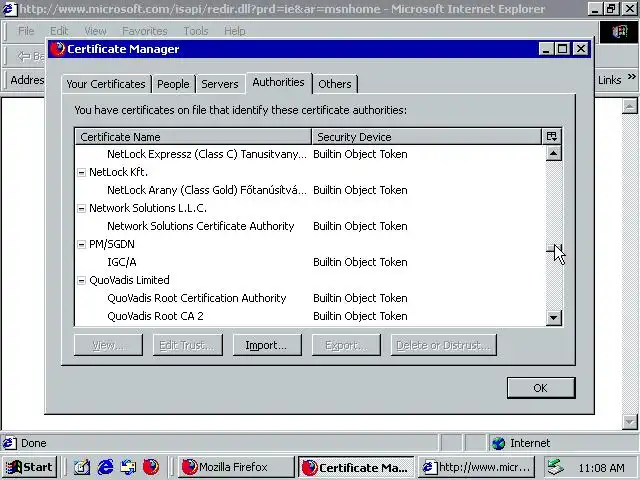This screenshot has height=480, width=640.
Task: Click the Export... button
Action: tap(346, 345)
